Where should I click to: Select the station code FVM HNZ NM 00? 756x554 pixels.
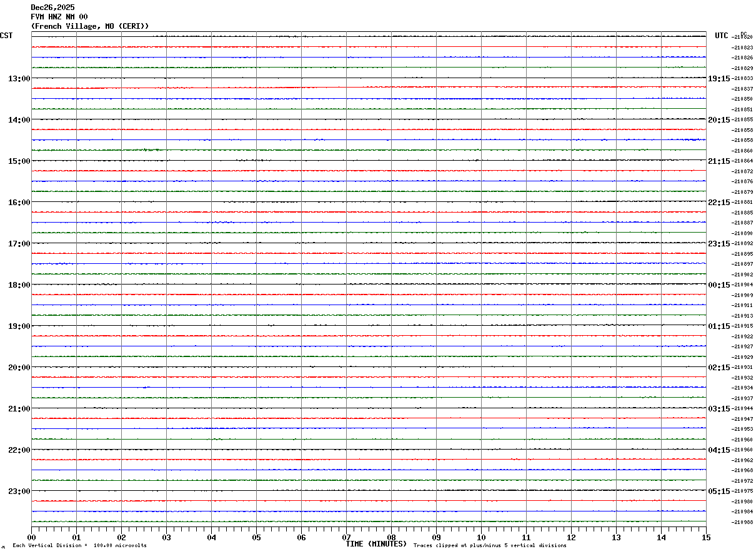pyautogui.click(x=59, y=17)
